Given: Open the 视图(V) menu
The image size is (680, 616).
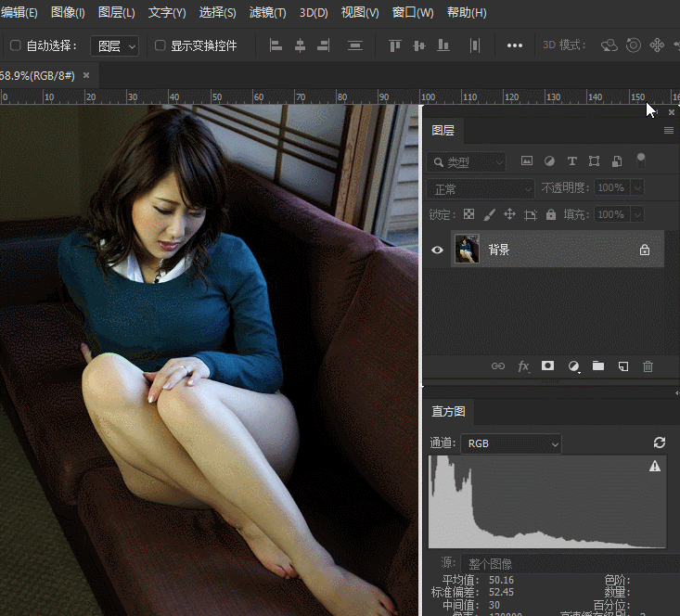Looking at the screenshot, I should click(360, 13).
